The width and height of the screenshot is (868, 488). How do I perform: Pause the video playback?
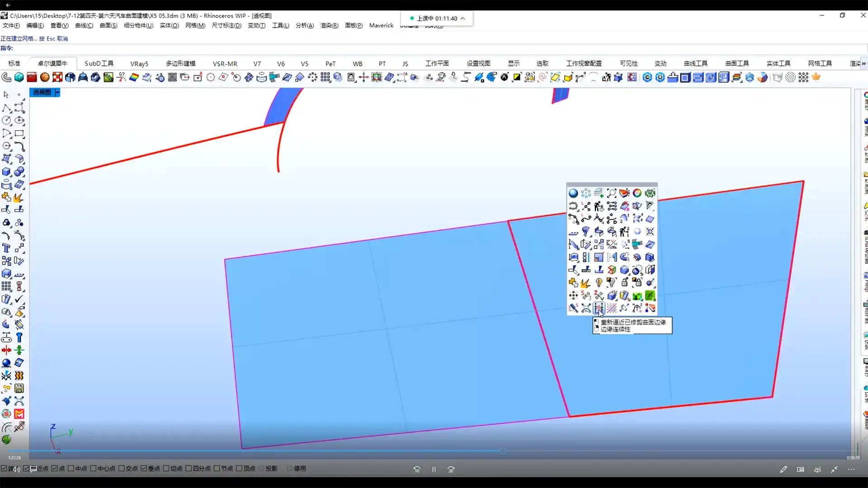tap(434, 469)
